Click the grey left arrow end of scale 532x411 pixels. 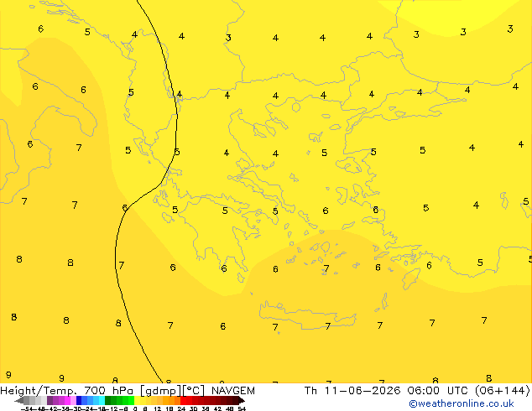(x=18, y=401)
